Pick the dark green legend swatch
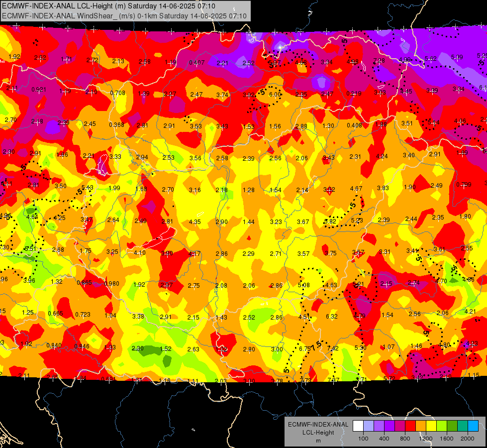Image resolution: width=487 pixels, height=448 pixels. [452, 426]
